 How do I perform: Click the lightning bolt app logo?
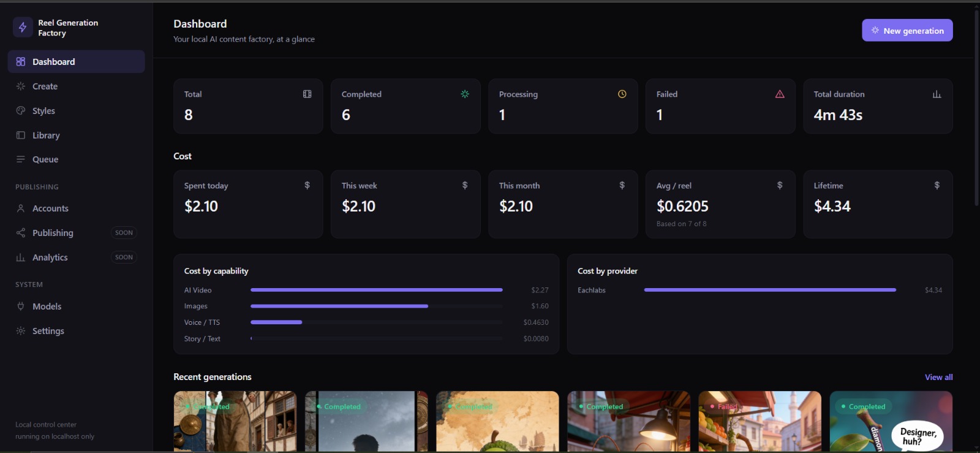pyautogui.click(x=23, y=27)
